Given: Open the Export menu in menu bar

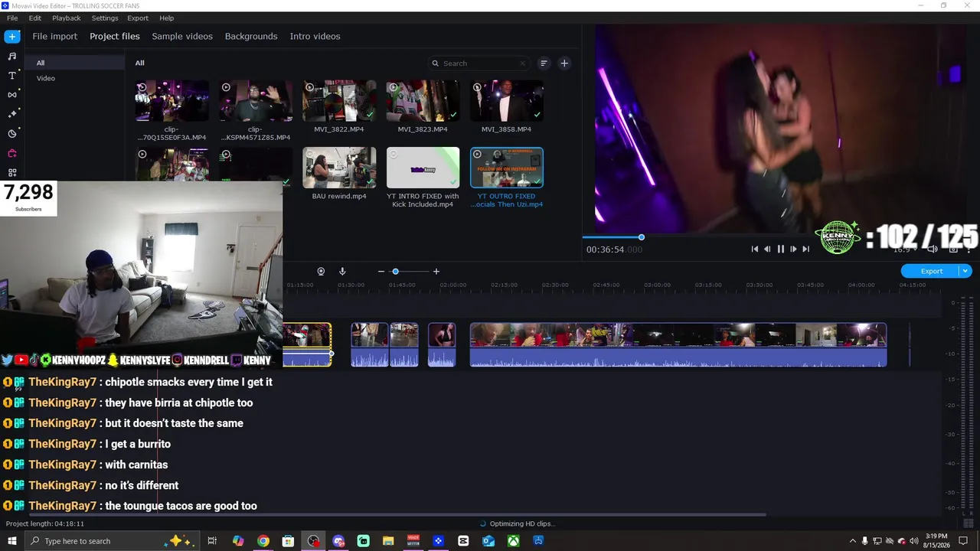Looking at the screenshot, I should [x=138, y=18].
